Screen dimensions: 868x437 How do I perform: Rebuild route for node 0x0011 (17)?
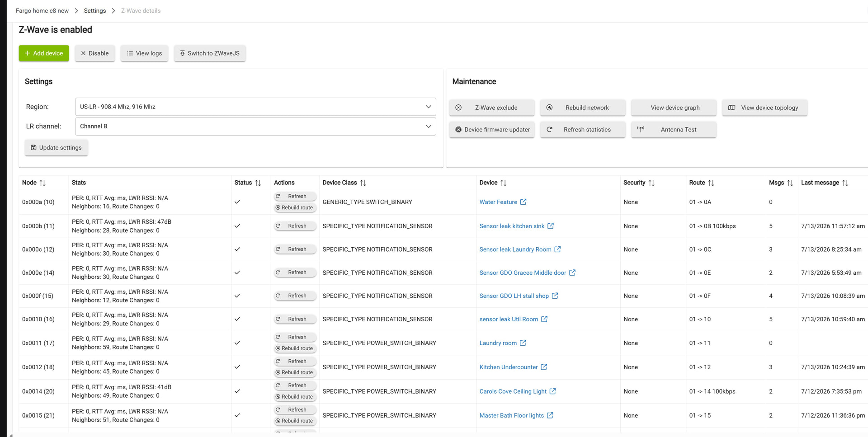[295, 348]
